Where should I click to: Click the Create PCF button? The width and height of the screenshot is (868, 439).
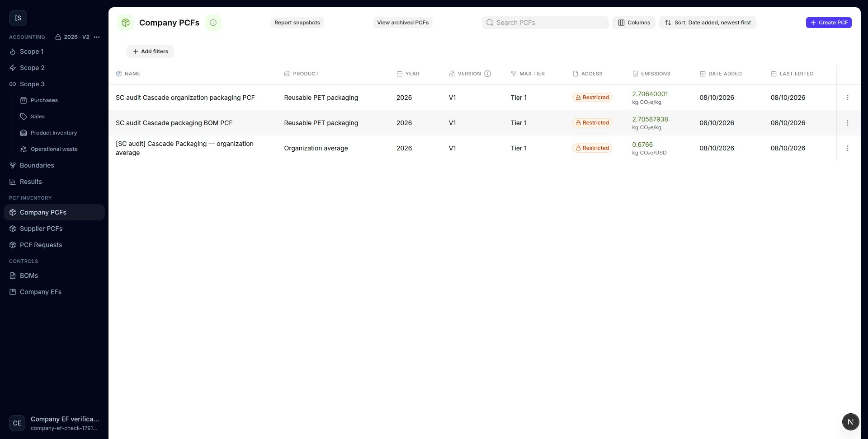pos(829,23)
